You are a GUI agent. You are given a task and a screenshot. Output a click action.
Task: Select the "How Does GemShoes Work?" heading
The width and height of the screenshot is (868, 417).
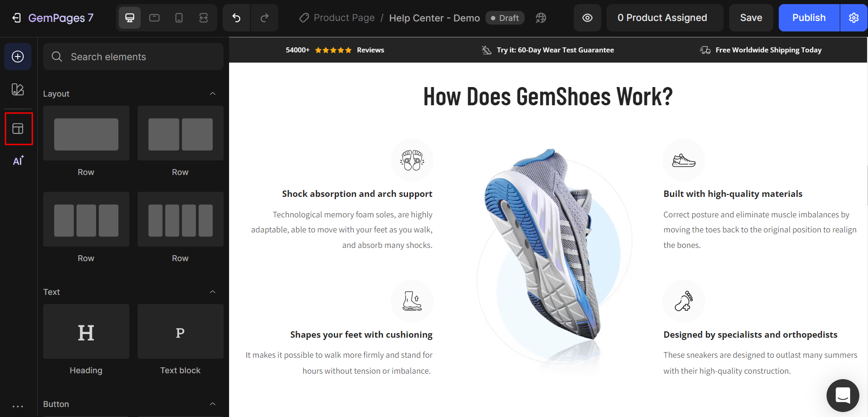548,97
